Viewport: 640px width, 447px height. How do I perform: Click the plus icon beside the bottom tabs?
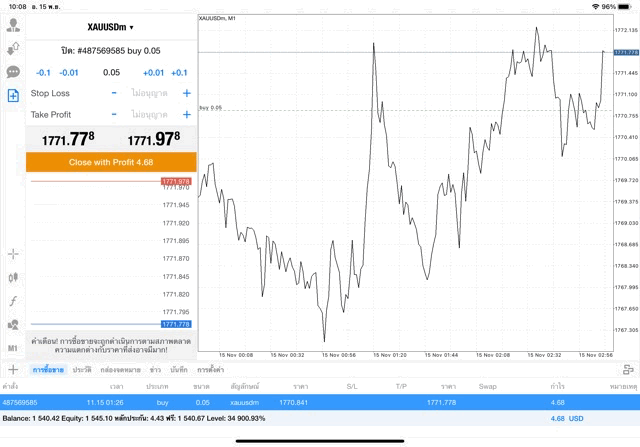(12, 370)
